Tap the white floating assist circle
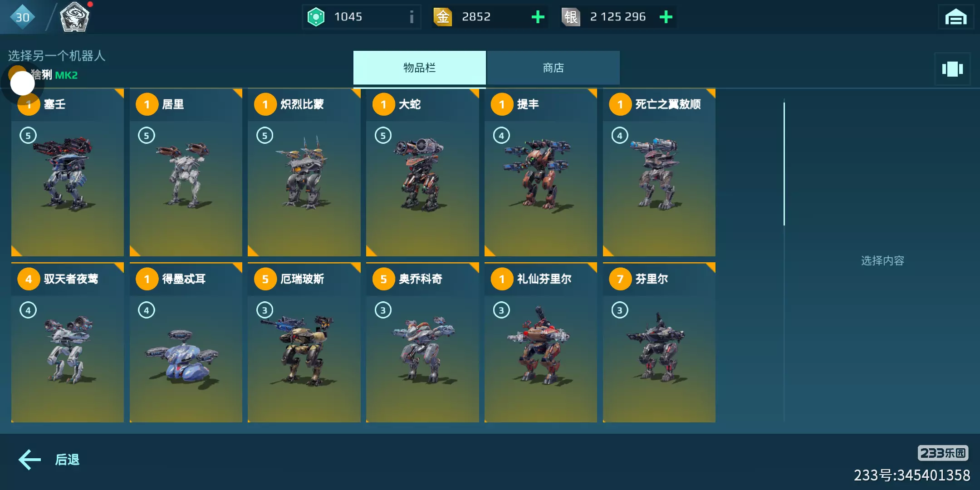 (22, 83)
